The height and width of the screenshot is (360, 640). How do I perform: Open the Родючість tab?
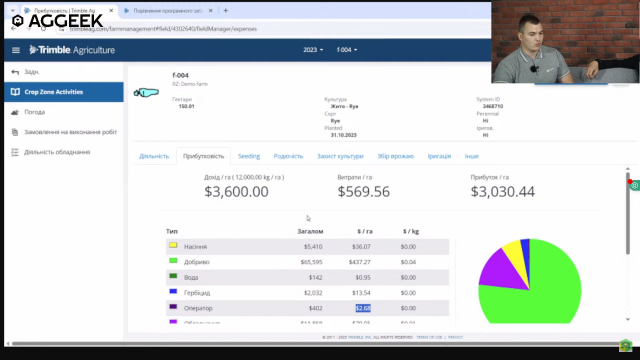pyautogui.click(x=288, y=156)
